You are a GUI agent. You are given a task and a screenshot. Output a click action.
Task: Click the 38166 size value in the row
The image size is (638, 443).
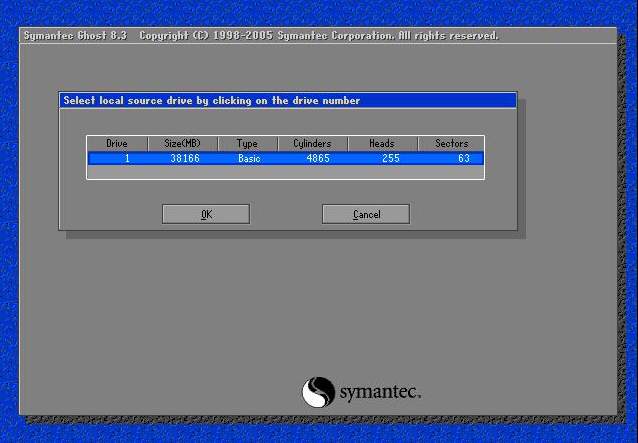tap(189, 158)
